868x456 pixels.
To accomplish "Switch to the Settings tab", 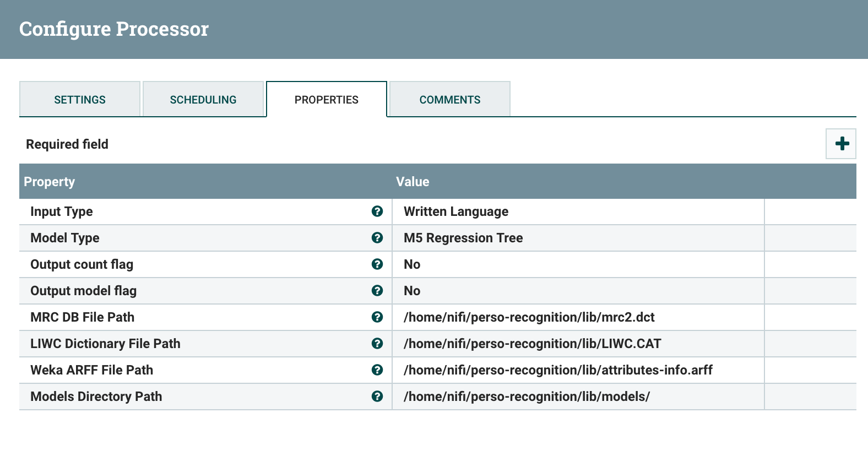I will point(80,100).
